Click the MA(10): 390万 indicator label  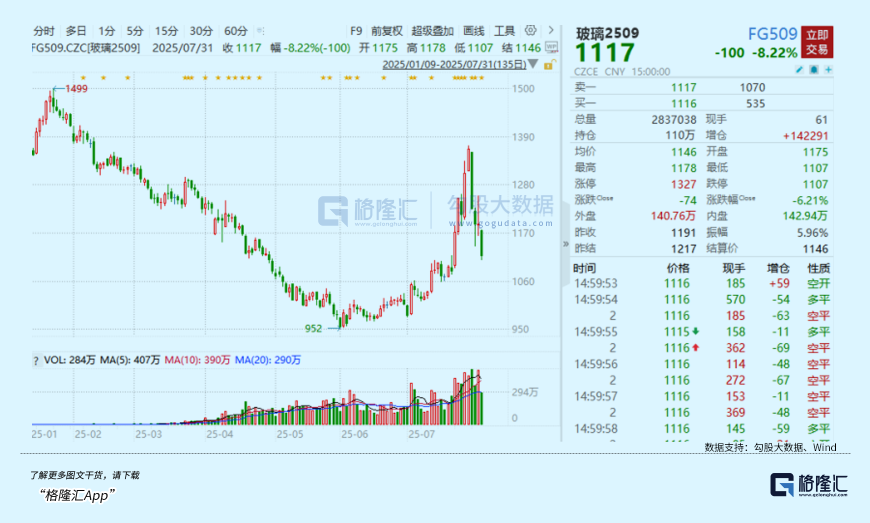pos(197,360)
